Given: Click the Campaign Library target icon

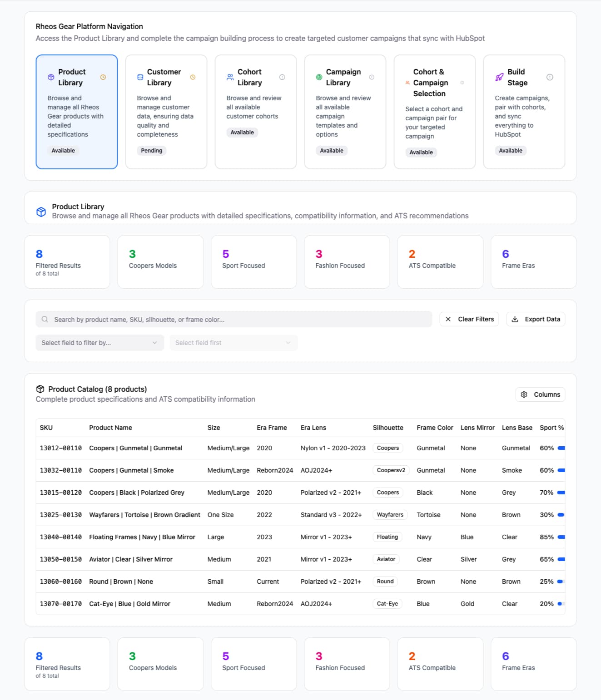Looking at the screenshot, I should (x=319, y=77).
